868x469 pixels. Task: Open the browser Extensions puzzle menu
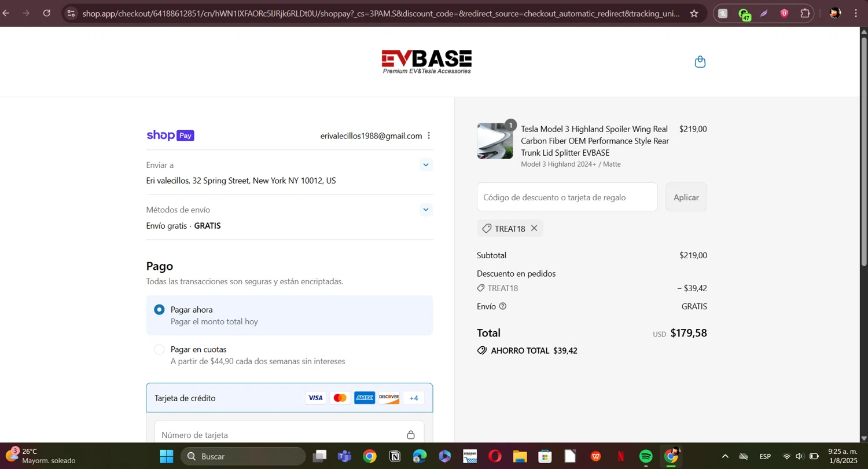(805, 13)
